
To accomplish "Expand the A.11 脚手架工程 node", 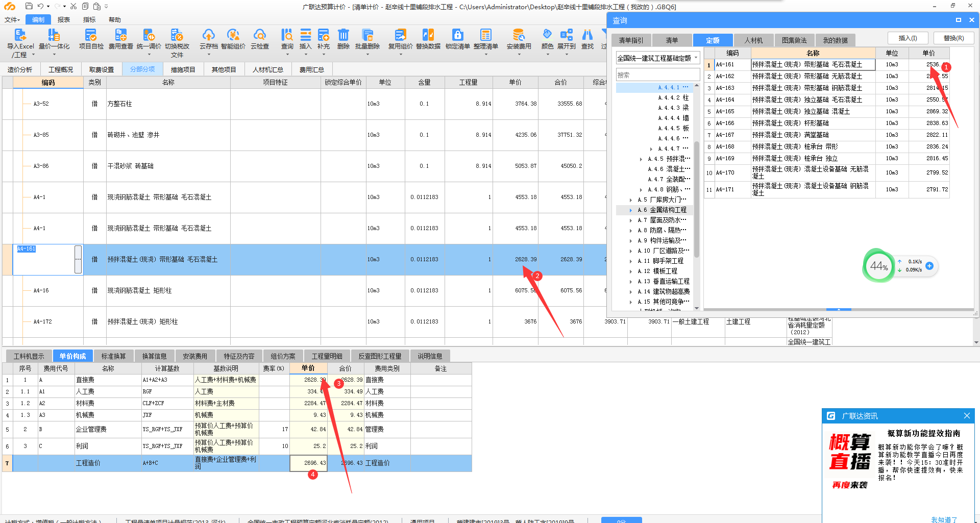I will pos(631,261).
